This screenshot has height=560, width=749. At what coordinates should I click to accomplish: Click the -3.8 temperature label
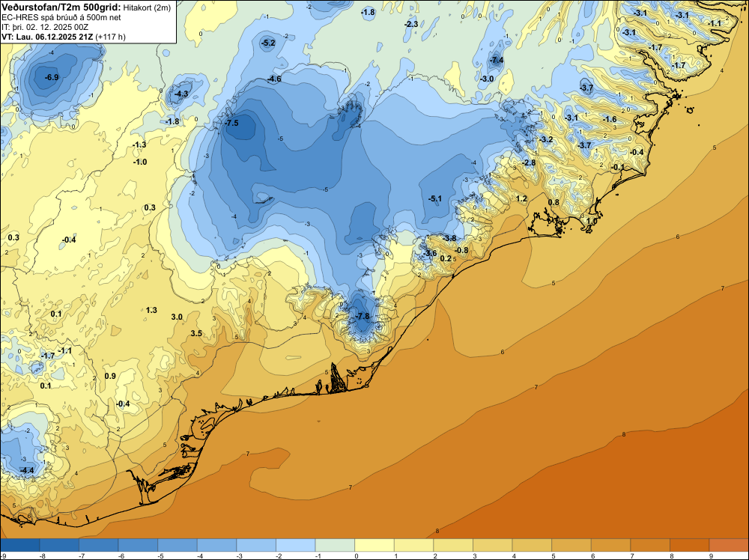pos(449,238)
